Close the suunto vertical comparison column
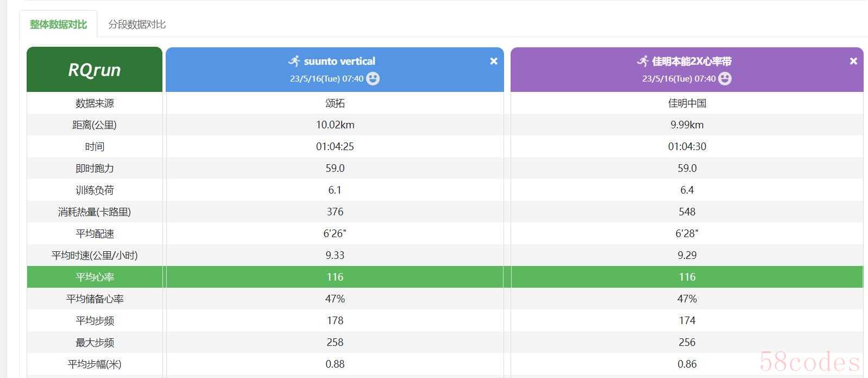The width and height of the screenshot is (868, 378). tap(493, 61)
